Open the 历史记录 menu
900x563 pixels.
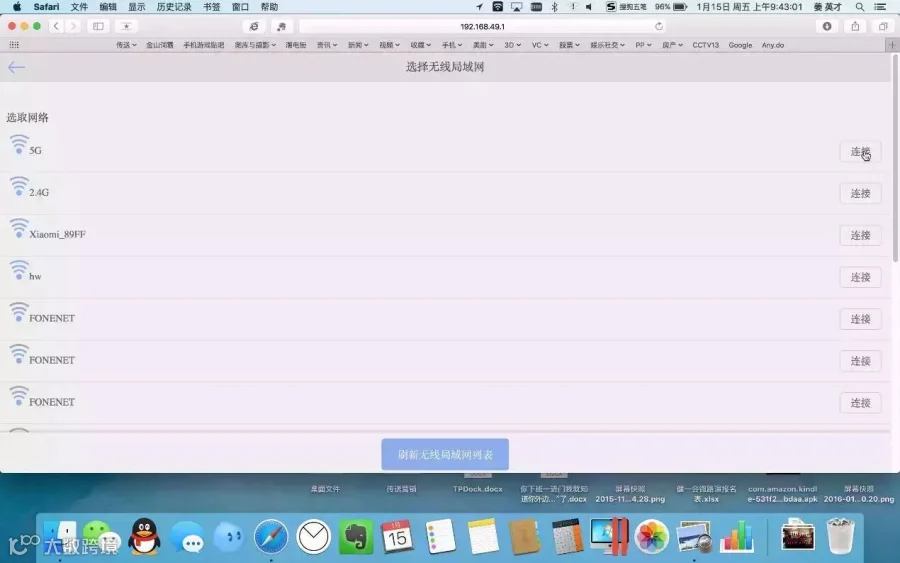pyautogui.click(x=174, y=7)
